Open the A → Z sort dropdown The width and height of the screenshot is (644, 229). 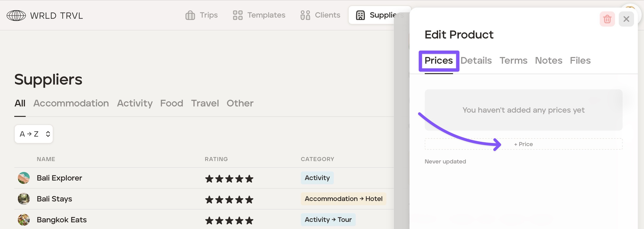pyautogui.click(x=34, y=134)
